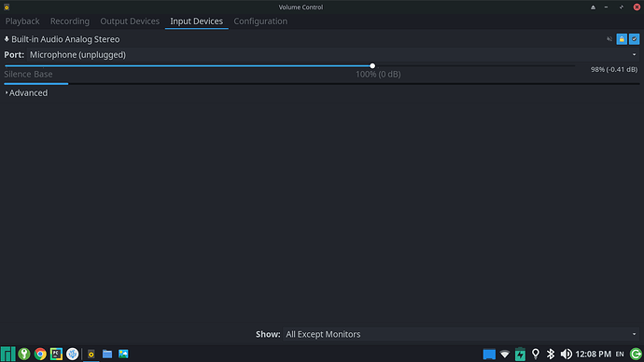The height and width of the screenshot is (362, 644).
Task: Click the green logout icon
Action: tap(636, 354)
